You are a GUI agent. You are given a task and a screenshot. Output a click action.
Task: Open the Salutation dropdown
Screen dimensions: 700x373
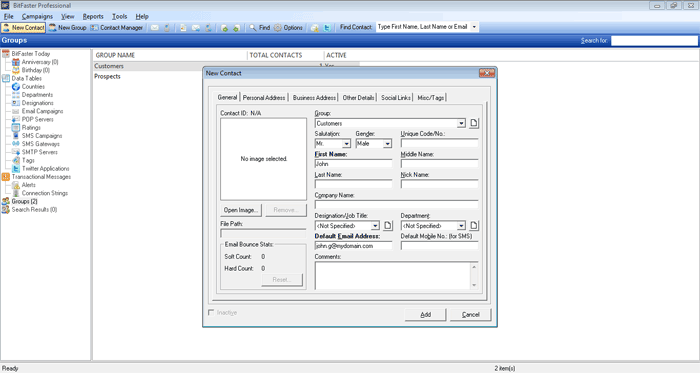click(x=346, y=144)
